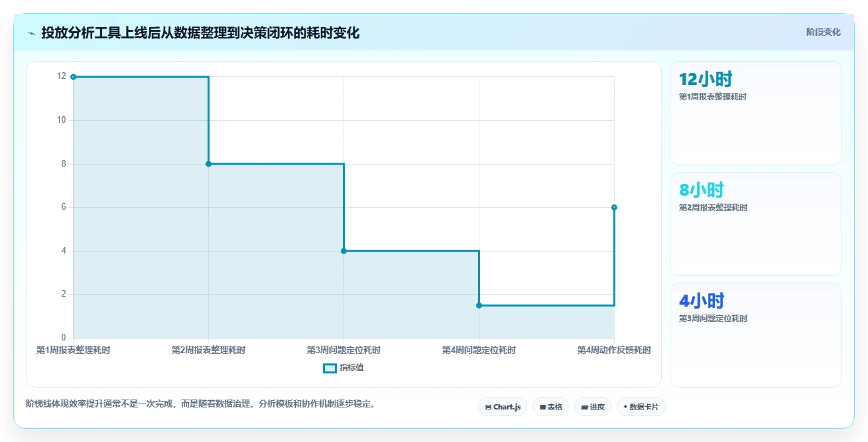Click the title 投放分析工具上线后从数据整理到决策闭环的耗时变化
Screen dimensions: 868x442
click(x=200, y=33)
